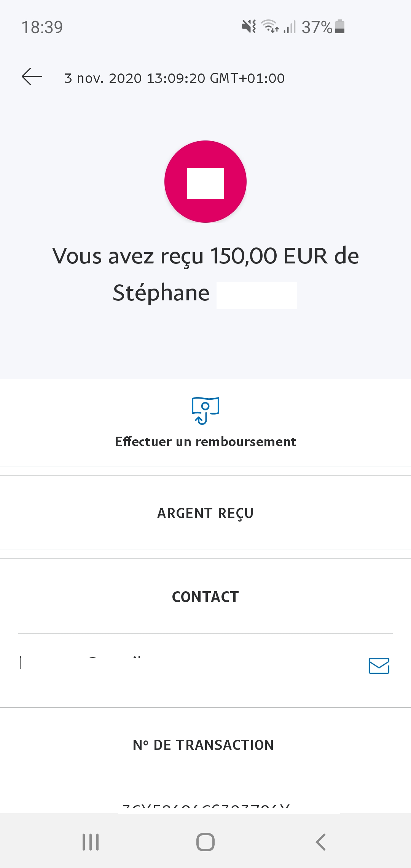Click the refund icon above Effectuer un remboursement
Screen dimensions: 411x868
pyautogui.click(x=205, y=410)
